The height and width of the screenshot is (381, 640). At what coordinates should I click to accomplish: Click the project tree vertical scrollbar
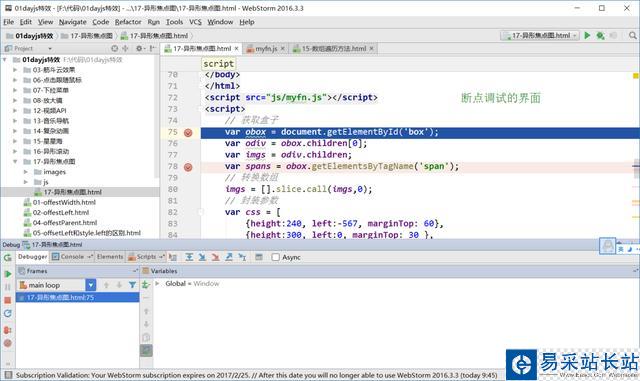(x=157, y=118)
